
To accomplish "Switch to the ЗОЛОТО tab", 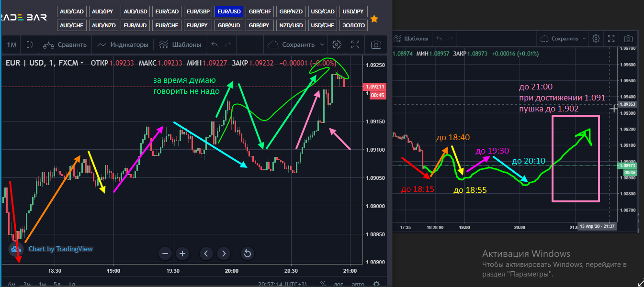I will [x=353, y=25].
